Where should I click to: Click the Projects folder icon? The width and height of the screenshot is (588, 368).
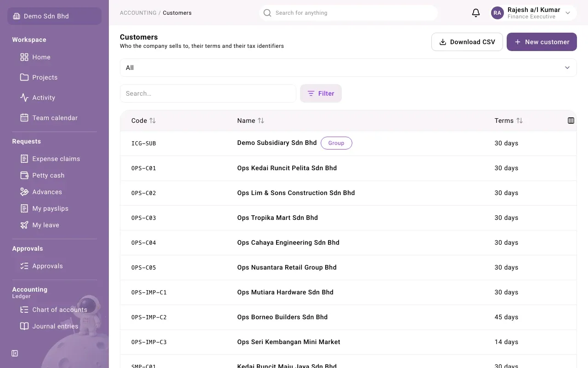pos(24,77)
